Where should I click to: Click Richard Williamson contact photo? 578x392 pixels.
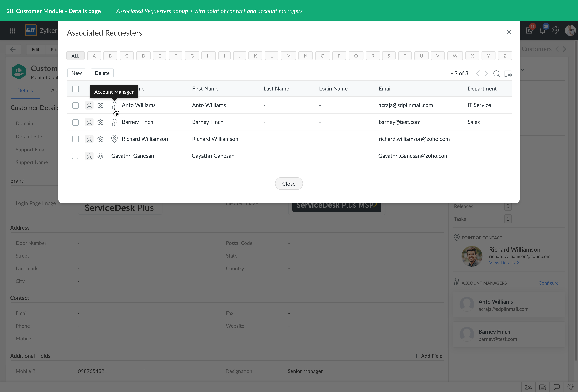[x=472, y=256]
